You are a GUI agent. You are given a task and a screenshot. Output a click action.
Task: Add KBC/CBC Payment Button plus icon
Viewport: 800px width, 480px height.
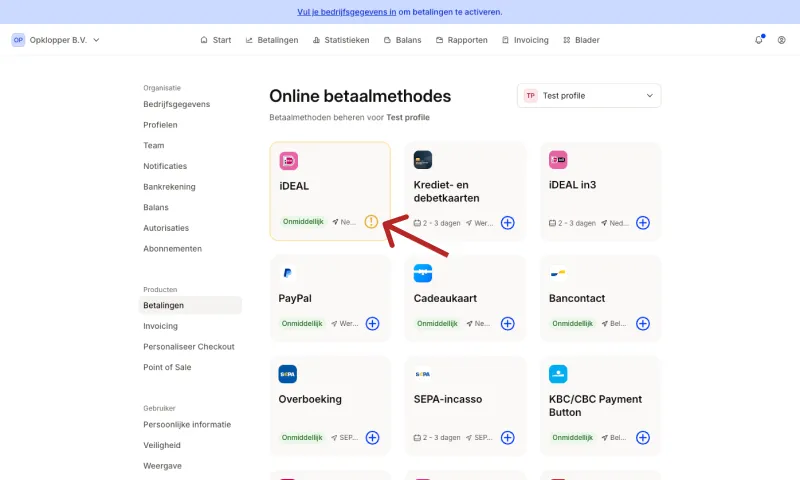[x=643, y=438]
